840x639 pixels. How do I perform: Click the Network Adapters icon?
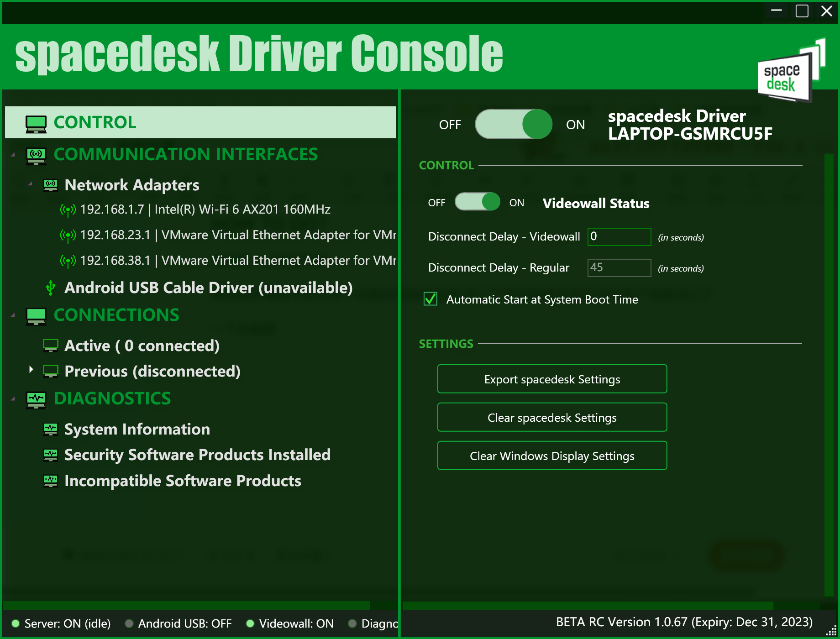pyautogui.click(x=51, y=185)
